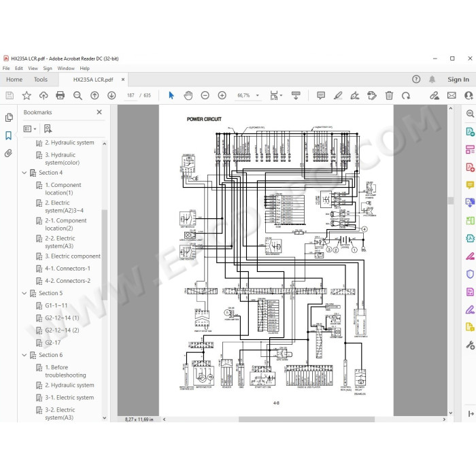The width and height of the screenshot is (476, 476).
Task: Toggle the Bookmarks panel icon
Action: 8,135
